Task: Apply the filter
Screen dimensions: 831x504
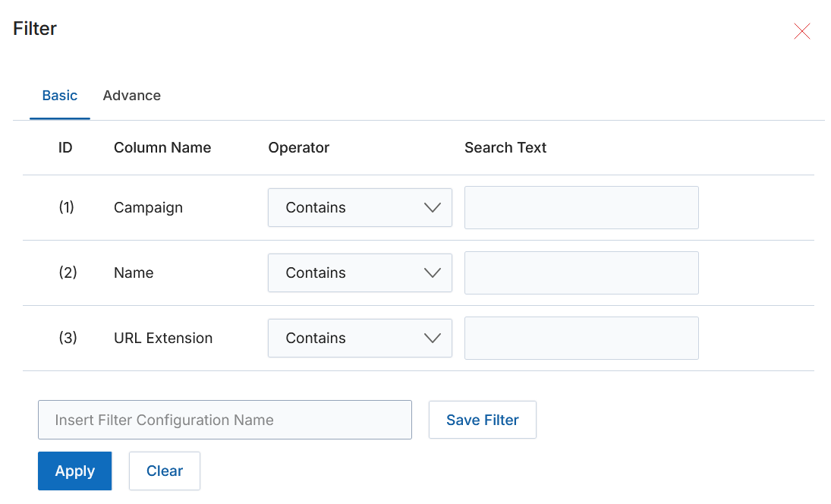Action: pos(74,471)
